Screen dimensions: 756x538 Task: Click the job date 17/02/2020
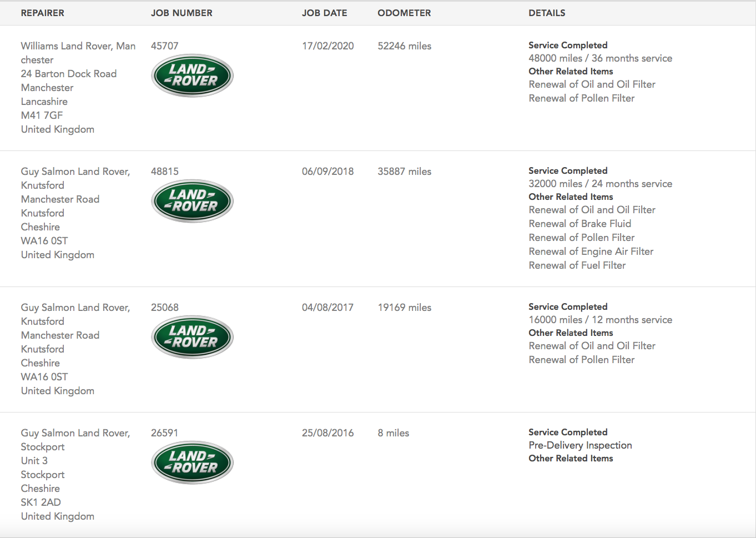[328, 46]
